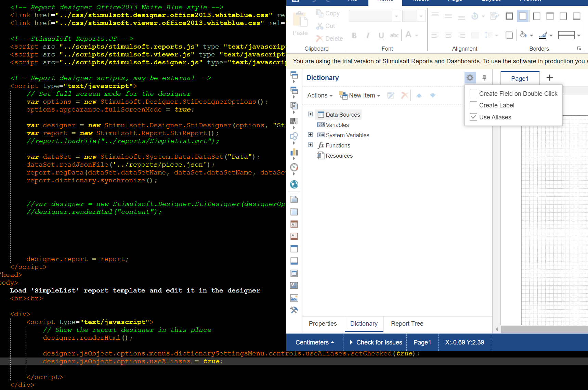Switch to Properties tab

pyautogui.click(x=323, y=324)
